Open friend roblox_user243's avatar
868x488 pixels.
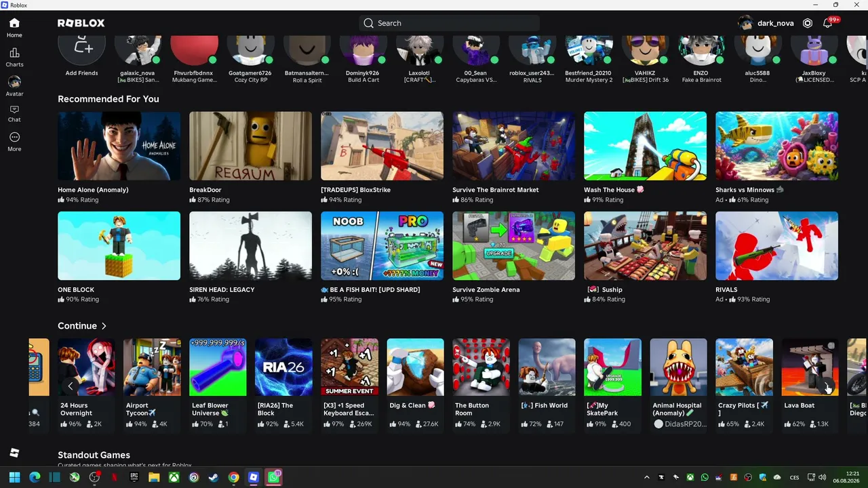(532, 51)
